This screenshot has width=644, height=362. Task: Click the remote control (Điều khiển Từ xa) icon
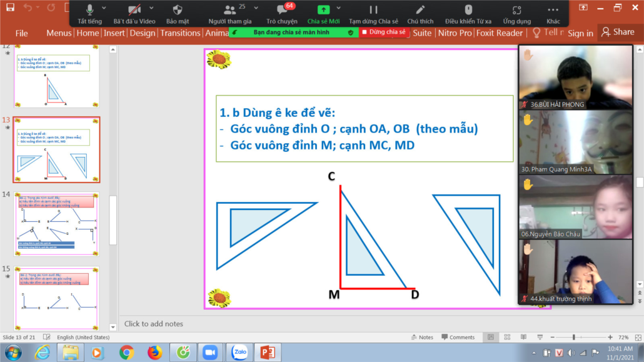[x=468, y=13]
